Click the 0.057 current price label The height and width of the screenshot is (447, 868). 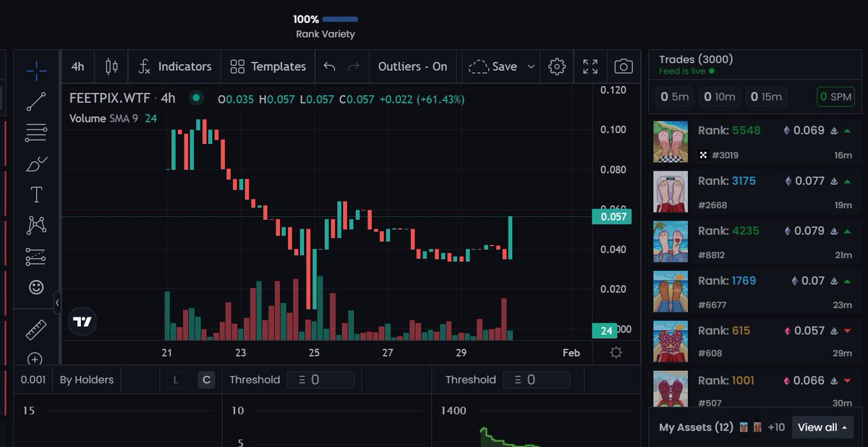pyautogui.click(x=611, y=216)
